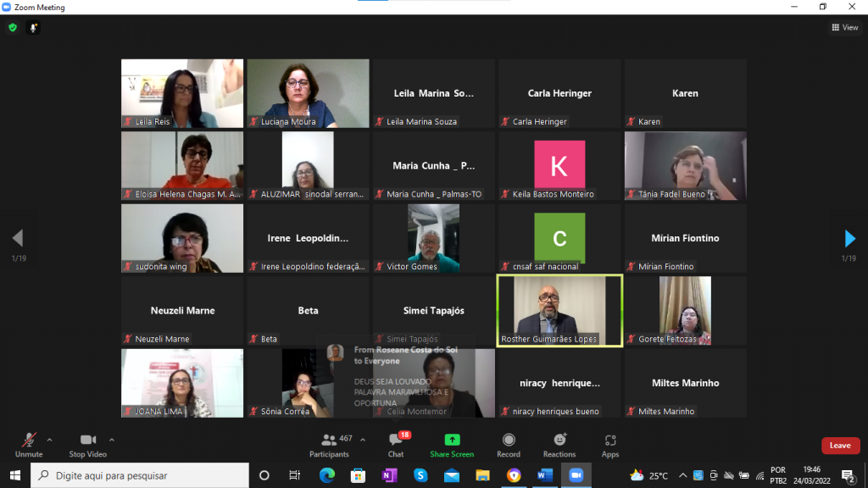
Task: Open the View layout menu
Action: [844, 27]
